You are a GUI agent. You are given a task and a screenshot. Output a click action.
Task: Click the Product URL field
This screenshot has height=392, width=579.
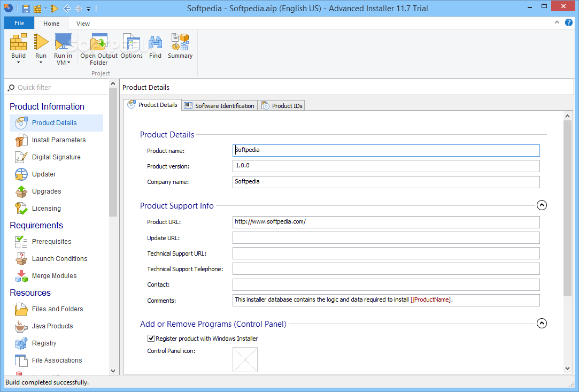pos(386,222)
